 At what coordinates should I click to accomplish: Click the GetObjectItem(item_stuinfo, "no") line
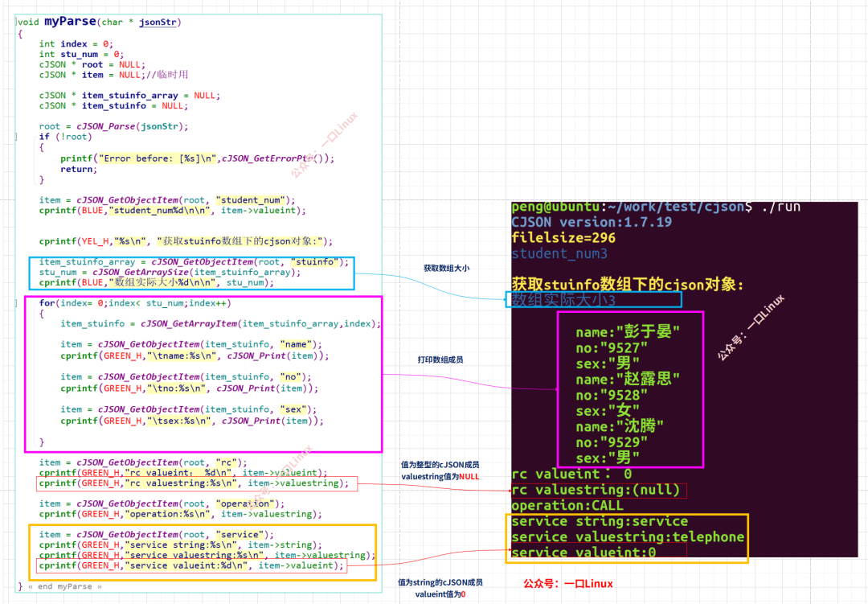click(186, 377)
